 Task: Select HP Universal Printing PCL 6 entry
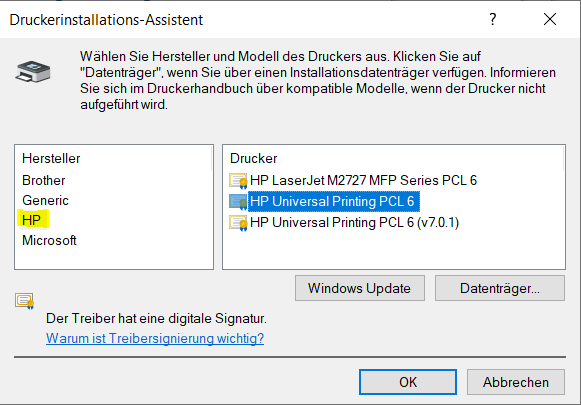pyautogui.click(x=333, y=202)
